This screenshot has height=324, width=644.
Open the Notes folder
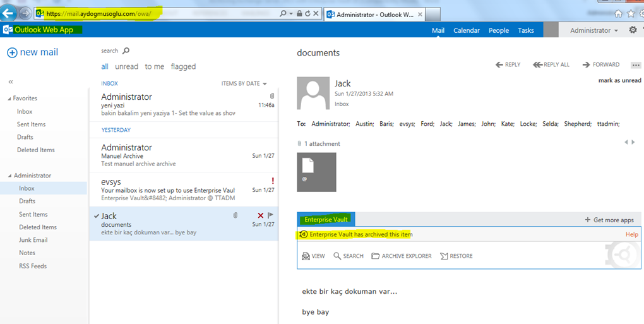[27, 253]
